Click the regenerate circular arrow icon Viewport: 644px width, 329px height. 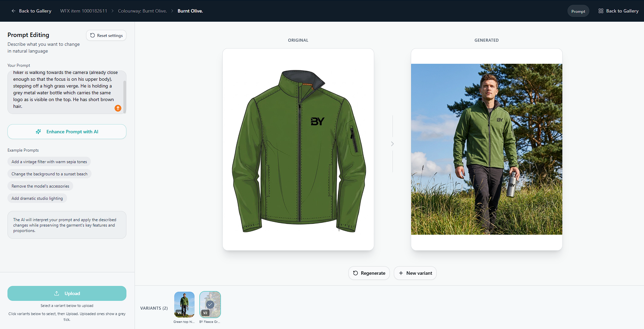(x=356, y=273)
